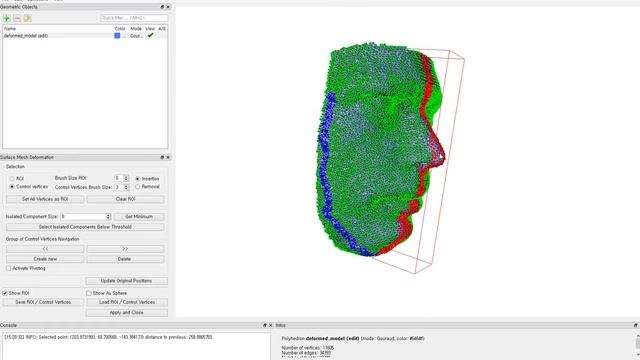Click the Infos panel vertical scrollbar

(x=638, y=346)
